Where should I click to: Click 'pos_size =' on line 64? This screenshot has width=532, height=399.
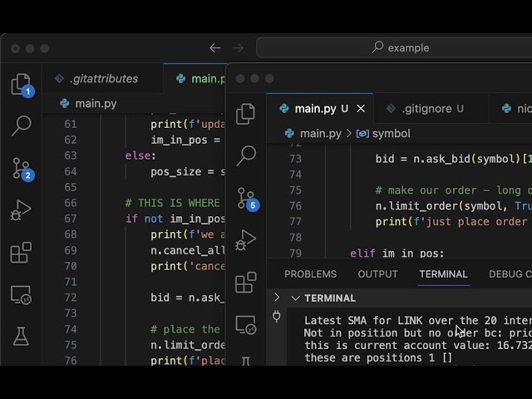click(182, 172)
